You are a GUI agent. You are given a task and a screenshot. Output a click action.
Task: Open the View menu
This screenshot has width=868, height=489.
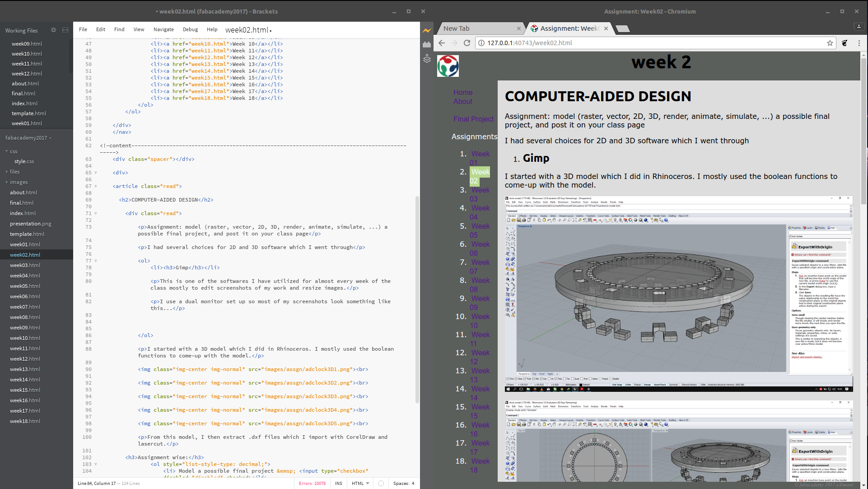click(139, 29)
